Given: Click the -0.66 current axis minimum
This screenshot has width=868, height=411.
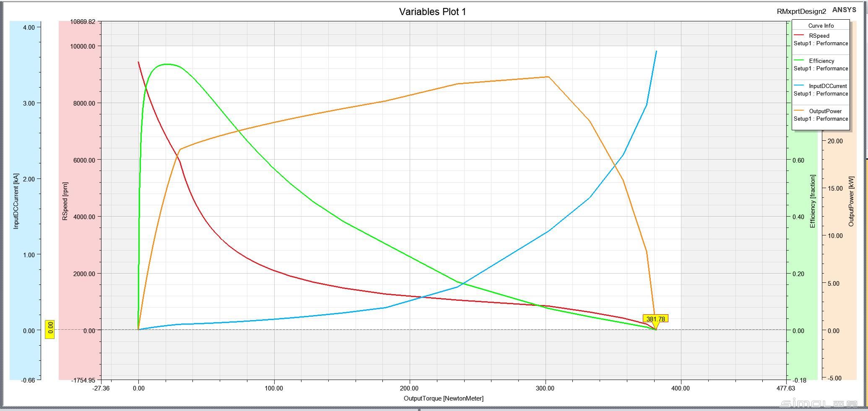Looking at the screenshot, I should [x=28, y=380].
